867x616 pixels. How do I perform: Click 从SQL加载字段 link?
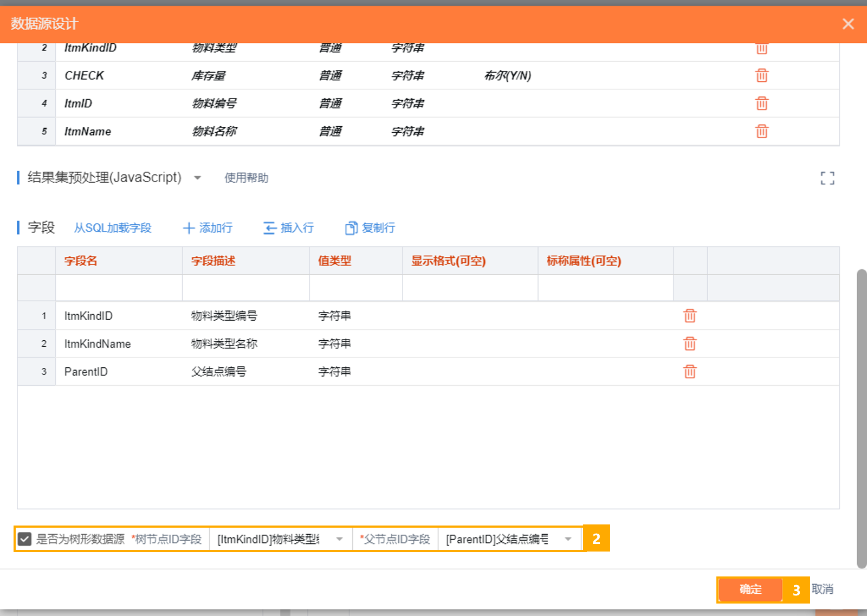tap(113, 228)
